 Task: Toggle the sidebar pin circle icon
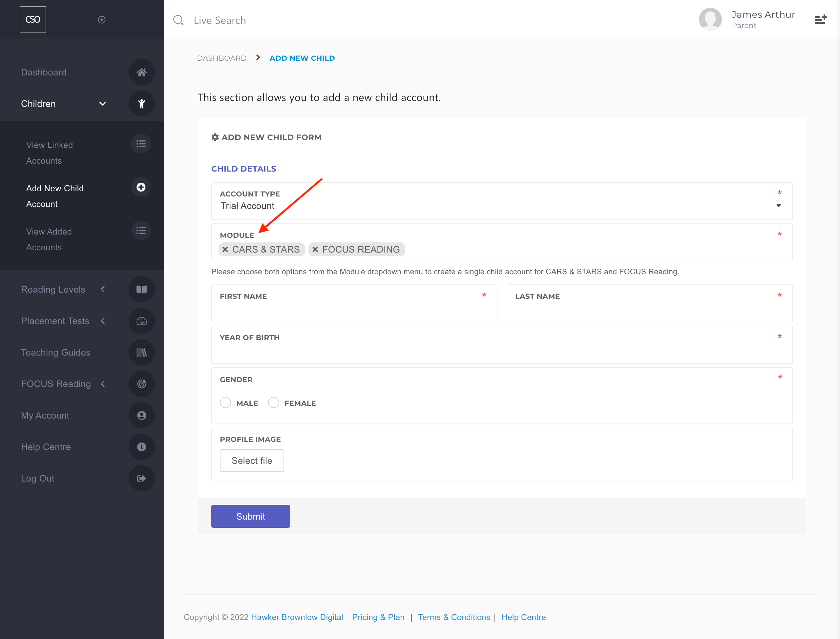102,20
